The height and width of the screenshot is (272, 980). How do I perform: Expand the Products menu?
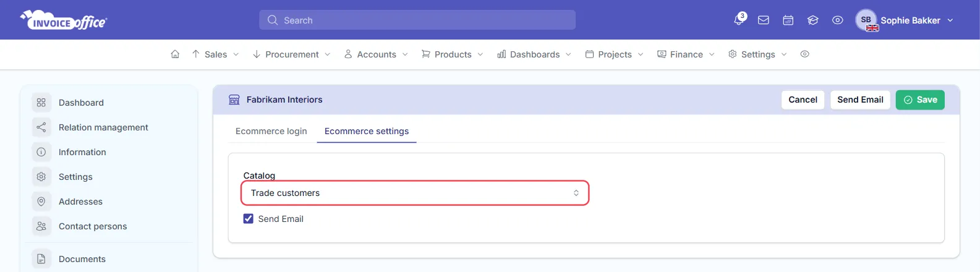click(x=453, y=54)
